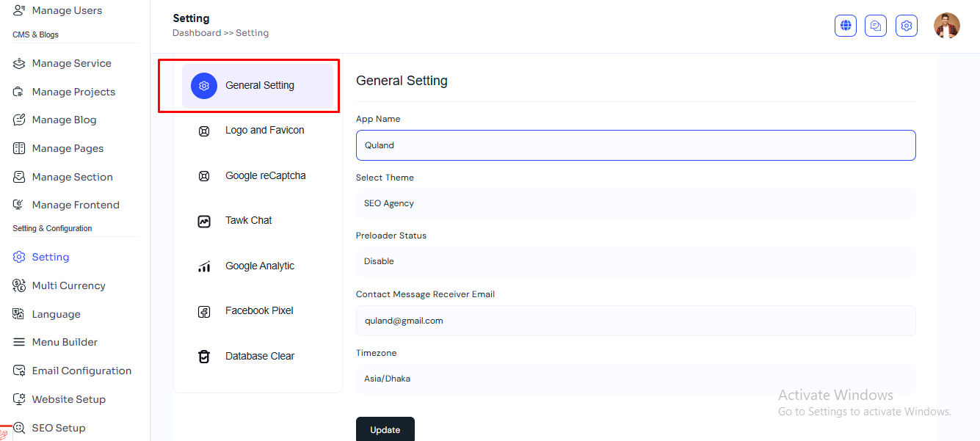Open the Preloader Status dropdown
This screenshot has width=980, height=441.
[x=635, y=261]
